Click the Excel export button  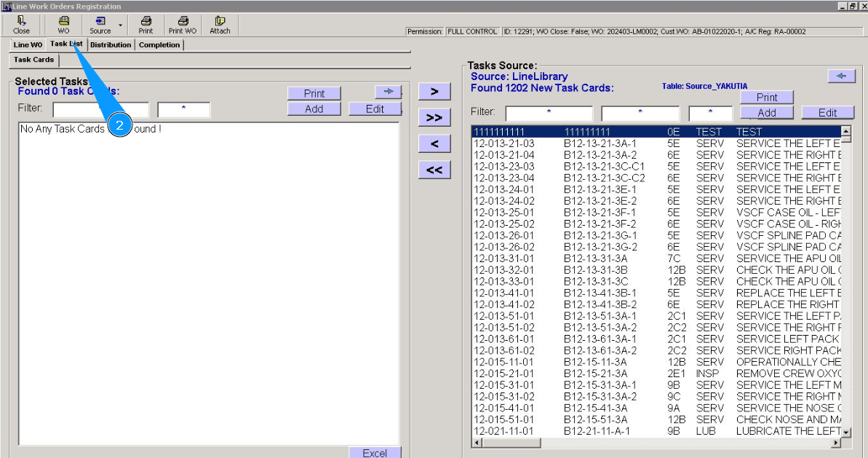(x=375, y=452)
